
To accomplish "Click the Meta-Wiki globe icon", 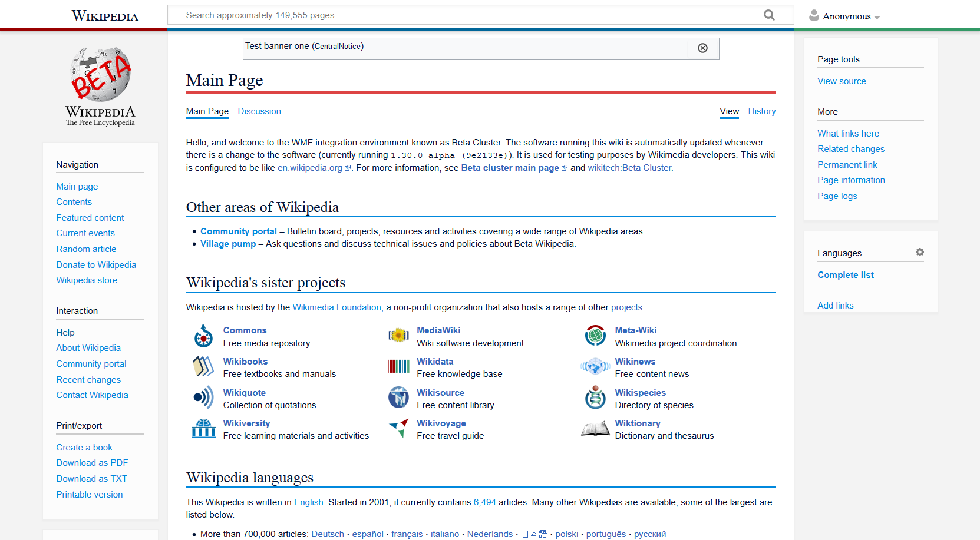I will pos(595,336).
